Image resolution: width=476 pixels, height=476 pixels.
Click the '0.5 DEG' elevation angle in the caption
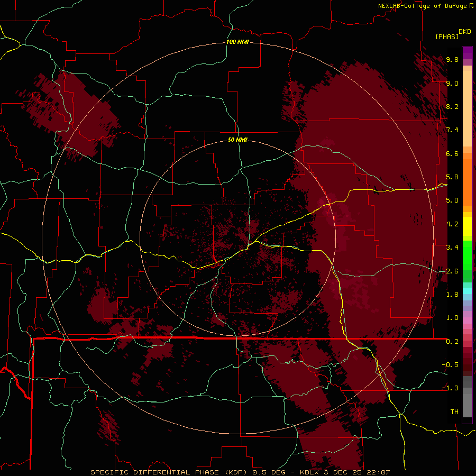[x=269, y=472]
